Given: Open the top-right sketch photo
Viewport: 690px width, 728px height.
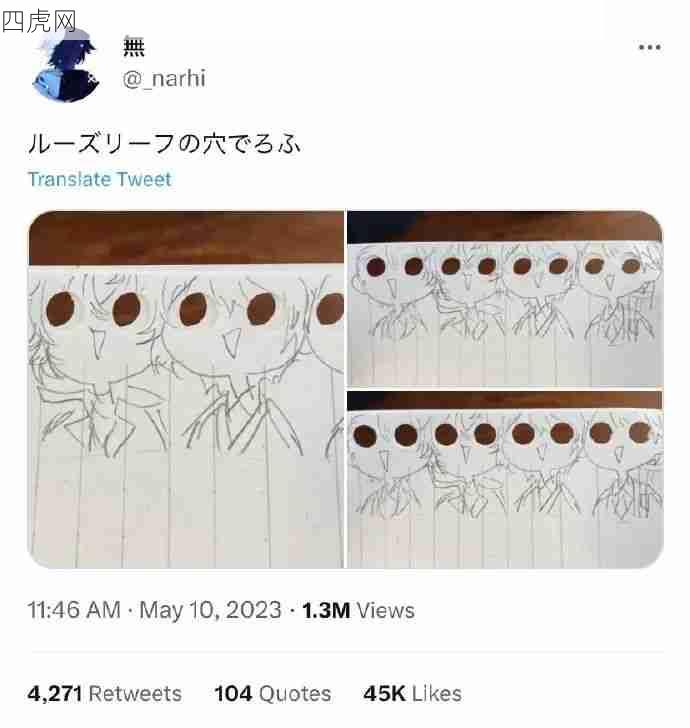Looking at the screenshot, I should (504, 298).
